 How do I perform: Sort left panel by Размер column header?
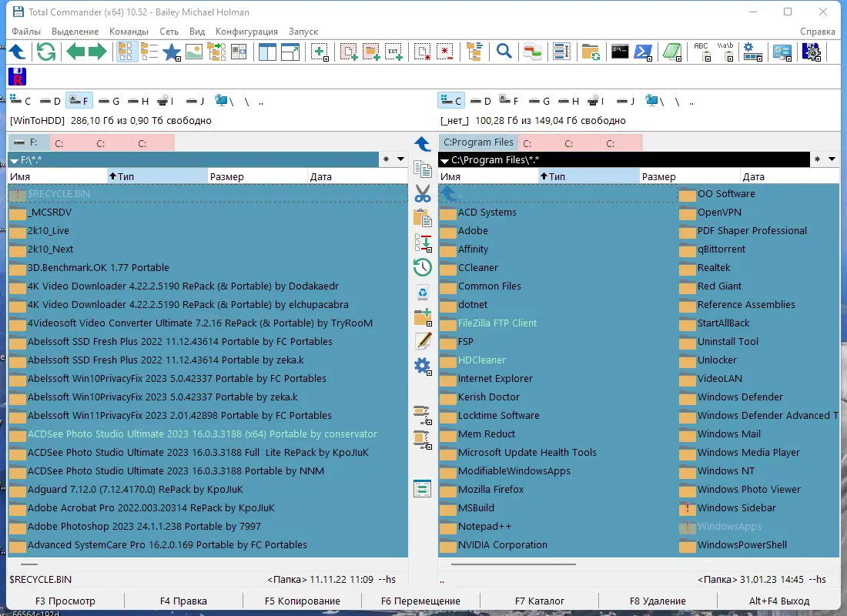point(258,176)
